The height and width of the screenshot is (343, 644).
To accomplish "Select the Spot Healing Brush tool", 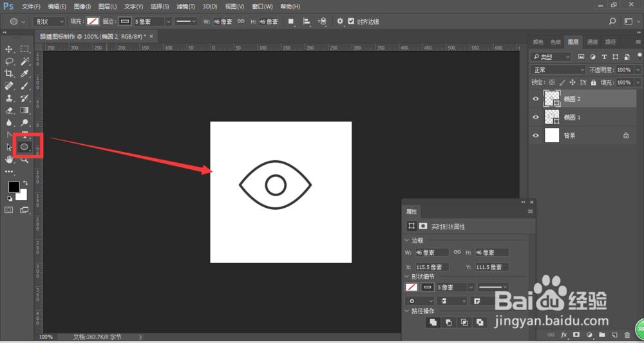I will pyautogui.click(x=8, y=86).
